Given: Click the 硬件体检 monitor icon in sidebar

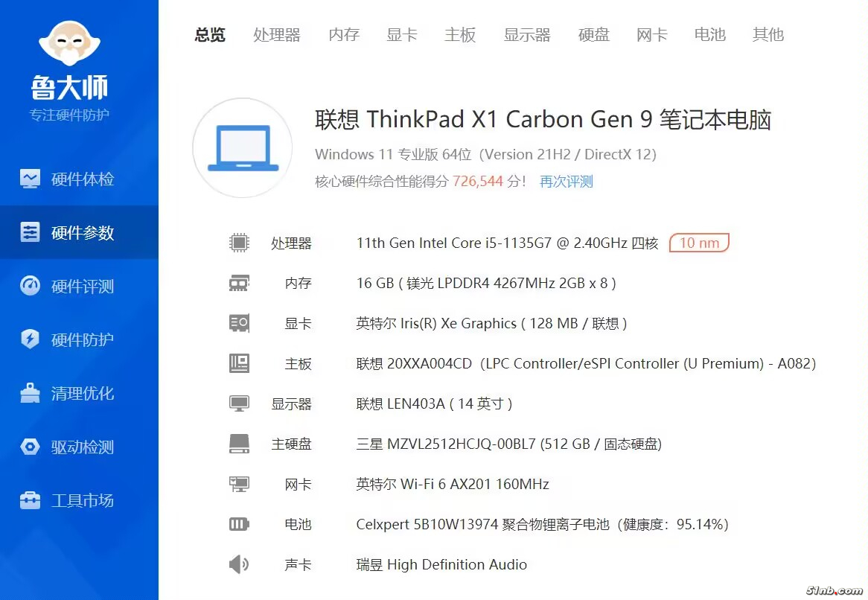Looking at the screenshot, I should (31, 179).
